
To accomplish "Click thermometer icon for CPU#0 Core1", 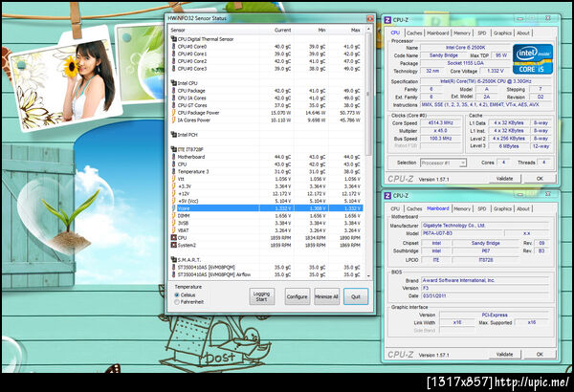I will tap(173, 54).
